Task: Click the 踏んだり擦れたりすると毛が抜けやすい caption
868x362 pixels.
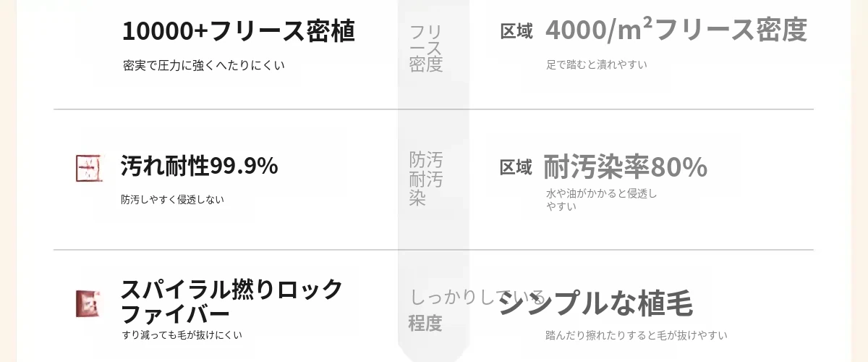Action: pos(636,335)
